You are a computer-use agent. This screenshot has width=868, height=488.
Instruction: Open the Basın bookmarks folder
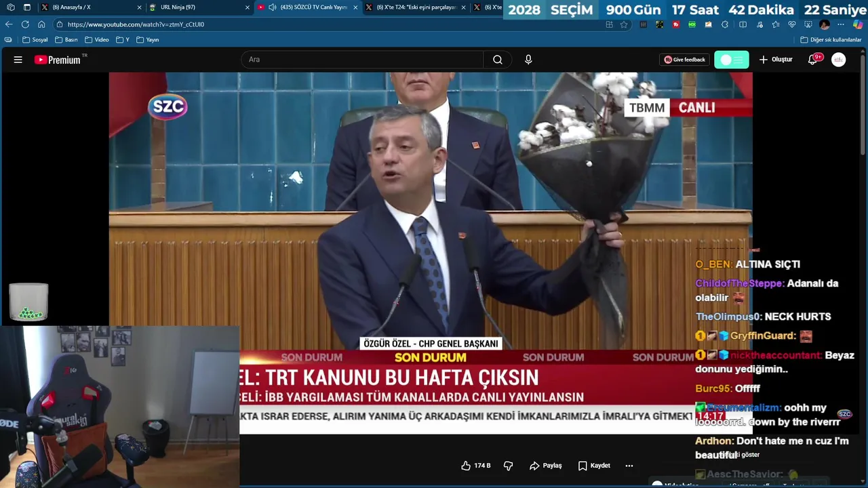pos(66,40)
